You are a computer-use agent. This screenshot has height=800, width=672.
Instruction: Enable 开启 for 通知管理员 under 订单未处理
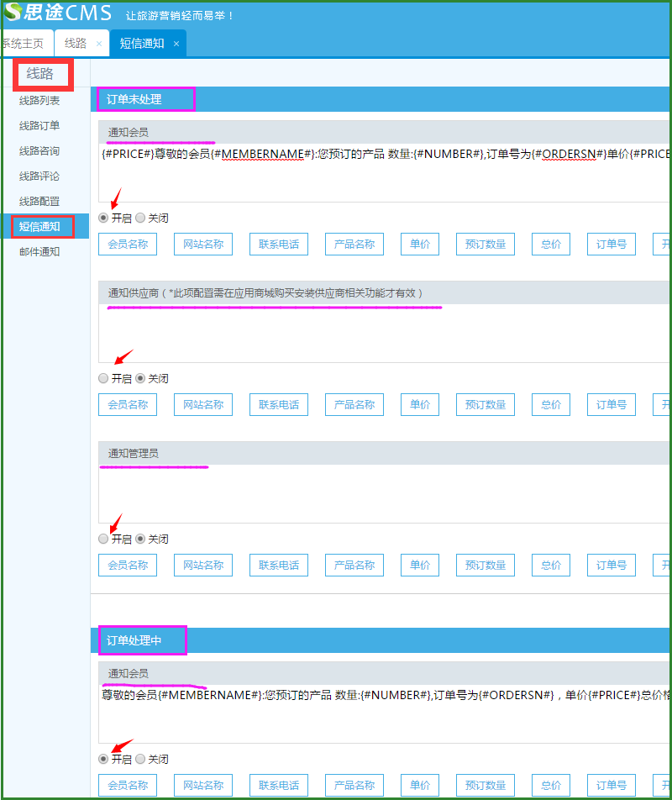coord(103,539)
